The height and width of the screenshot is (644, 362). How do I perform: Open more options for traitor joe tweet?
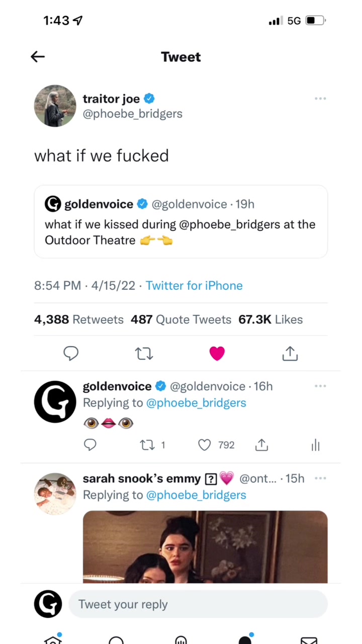(x=320, y=99)
